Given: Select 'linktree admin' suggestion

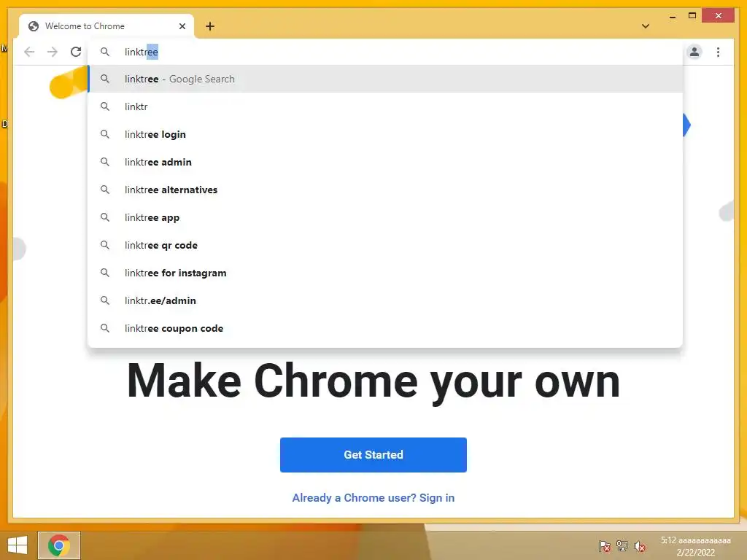Looking at the screenshot, I should (385, 162).
